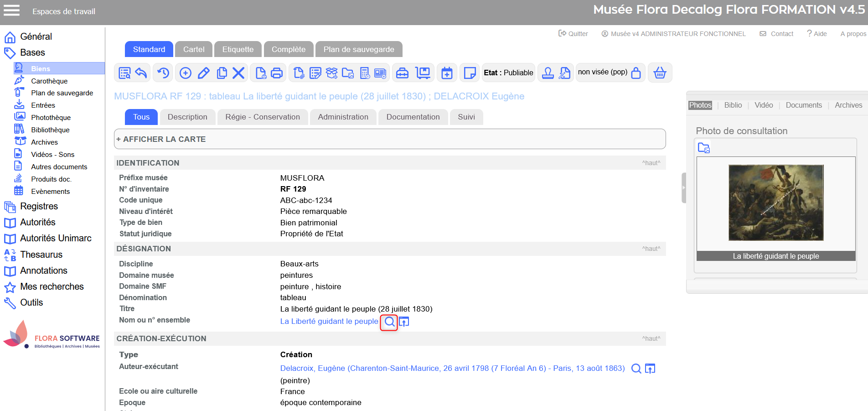This screenshot has width=868, height=411.
Task: Switch to the Cartel tab
Action: pyautogui.click(x=194, y=49)
